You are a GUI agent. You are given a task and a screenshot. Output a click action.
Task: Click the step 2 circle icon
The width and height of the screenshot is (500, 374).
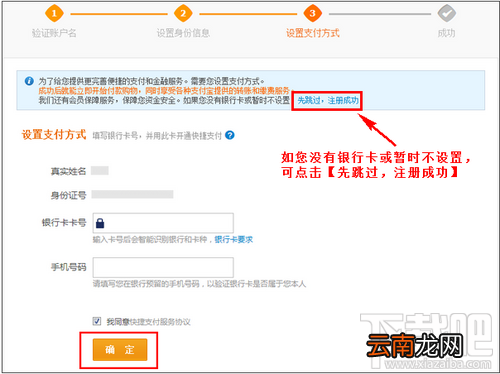(x=183, y=14)
